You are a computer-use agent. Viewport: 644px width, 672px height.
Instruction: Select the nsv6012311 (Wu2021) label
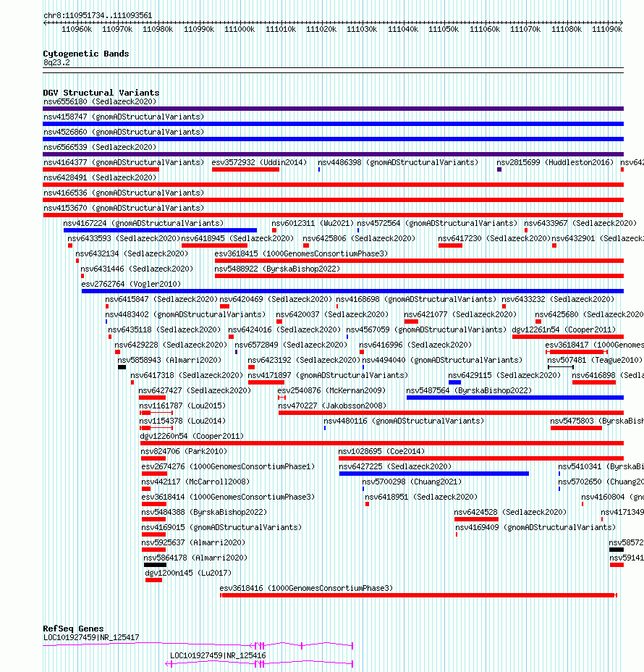coord(313,223)
